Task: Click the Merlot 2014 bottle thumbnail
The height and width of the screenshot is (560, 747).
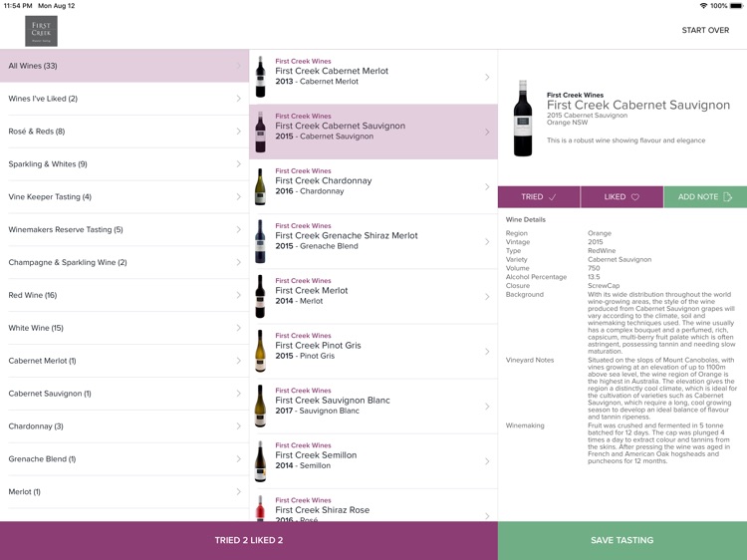Action: click(x=261, y=296)
